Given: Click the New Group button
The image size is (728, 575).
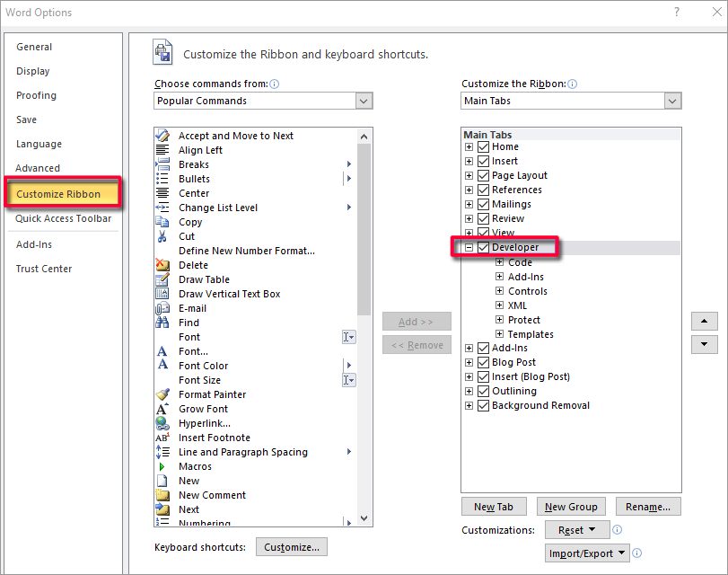Looking at the screenshot, I should click(571, 507).
